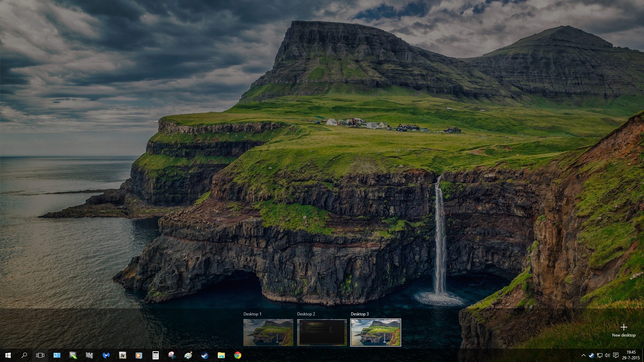Open File Explorer from the taskbar

[x=221, y=355]
